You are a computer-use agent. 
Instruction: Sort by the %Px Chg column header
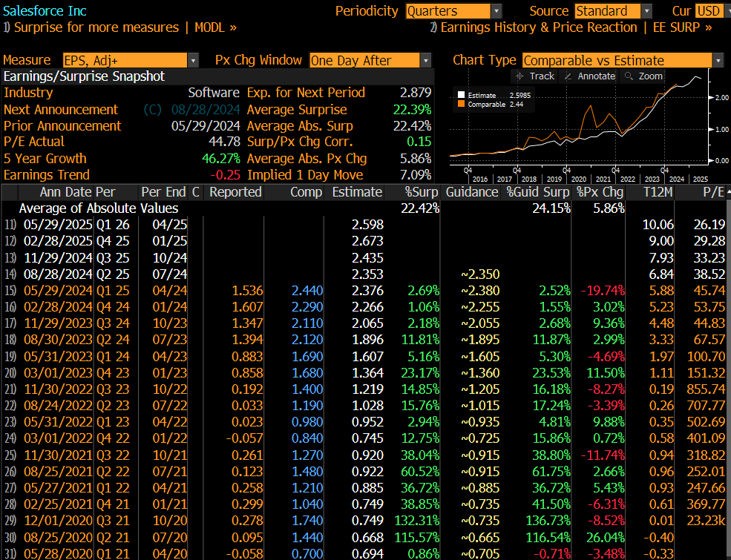click(600, 192)
